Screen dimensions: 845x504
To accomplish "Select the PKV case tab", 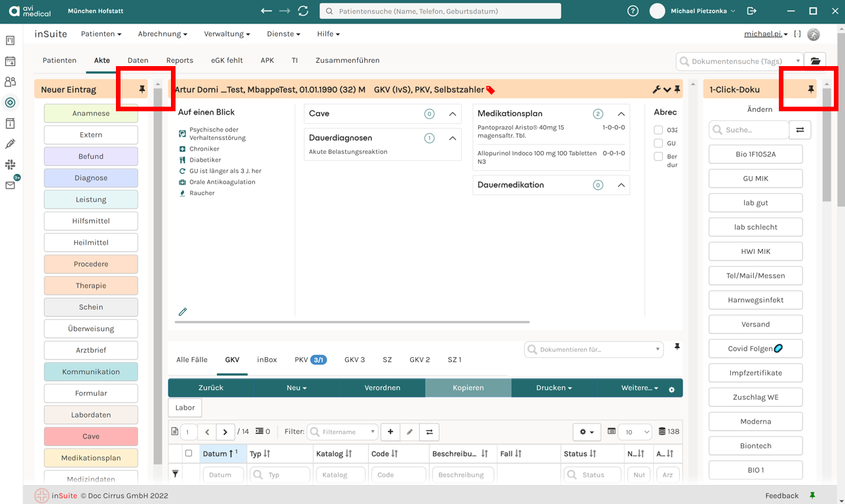I will (x=310, y=359).
